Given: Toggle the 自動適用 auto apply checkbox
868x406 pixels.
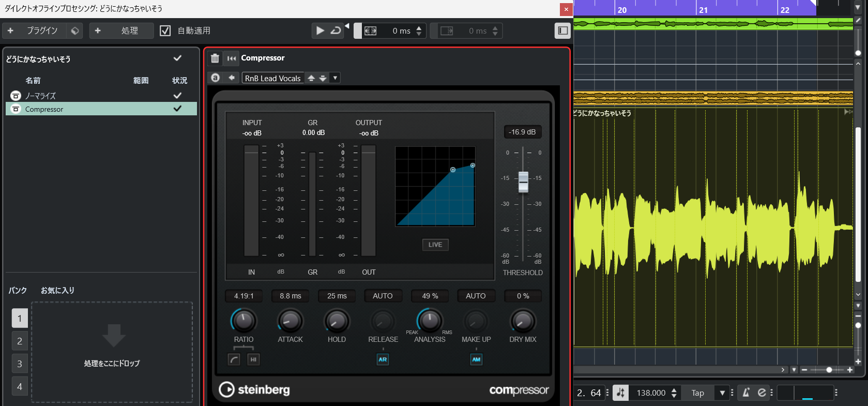Looking at the screenshot, I should pos(165,31).
